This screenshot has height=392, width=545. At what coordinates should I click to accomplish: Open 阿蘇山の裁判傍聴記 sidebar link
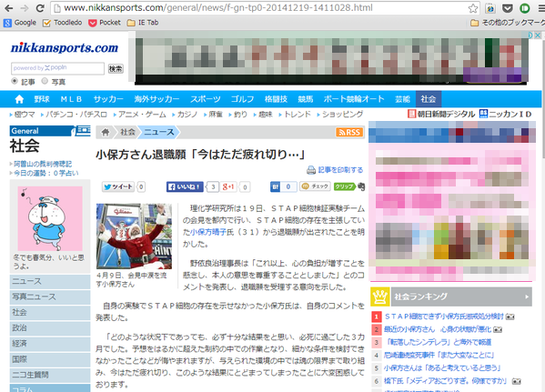[x=43, y=164]
